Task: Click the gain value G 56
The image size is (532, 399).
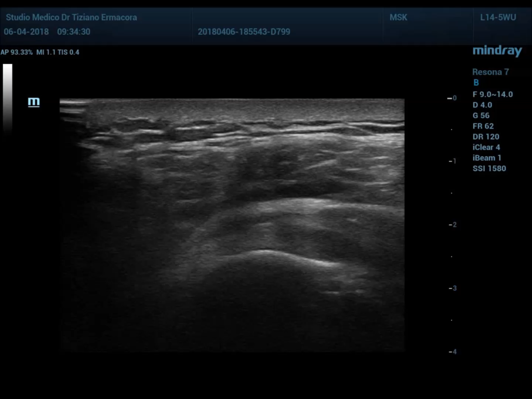Action: click(x=481, y=116)
